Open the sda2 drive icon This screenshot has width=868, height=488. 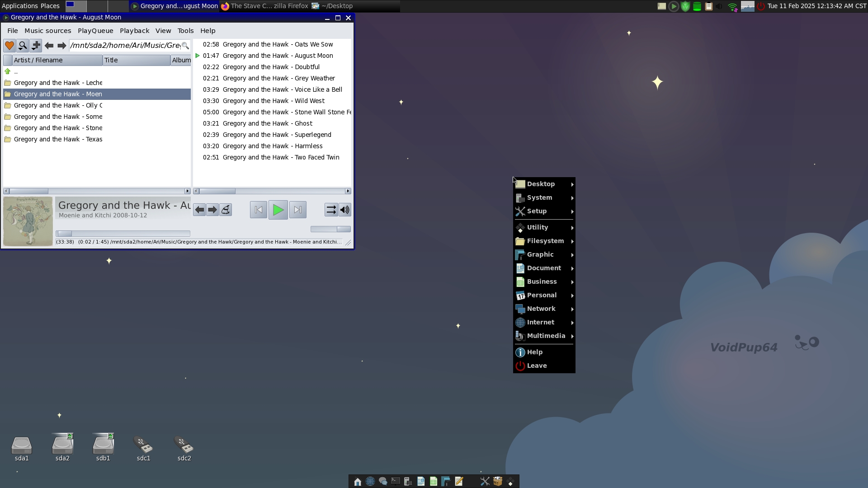pos(62,447)
